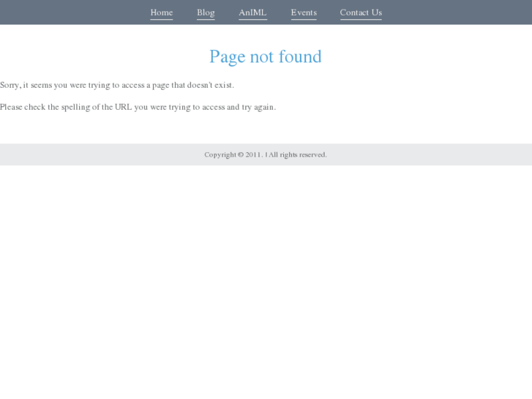Navigate to the Events page
The width and height of the screenshot is (532, 399).
[x=304, y=13]
